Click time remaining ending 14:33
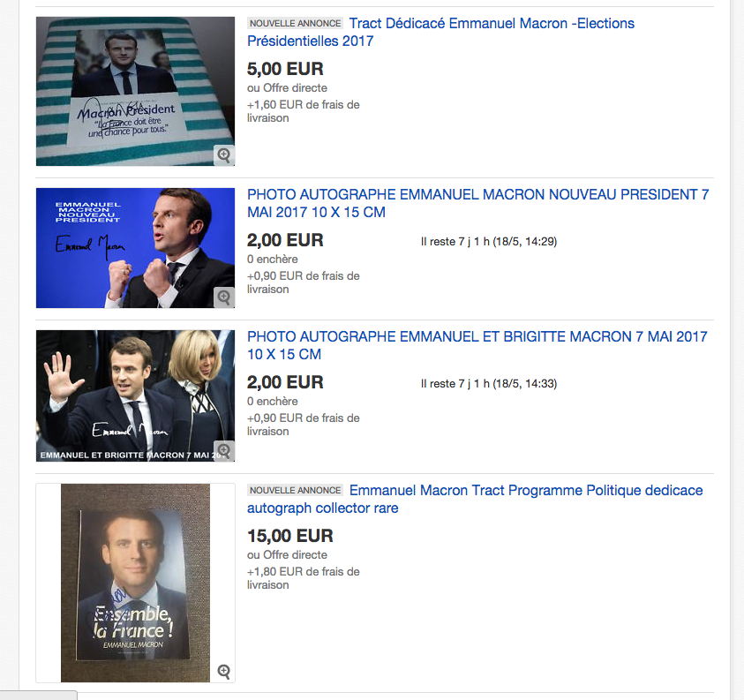Screen dimensions: 744x700 pos(489,383)
